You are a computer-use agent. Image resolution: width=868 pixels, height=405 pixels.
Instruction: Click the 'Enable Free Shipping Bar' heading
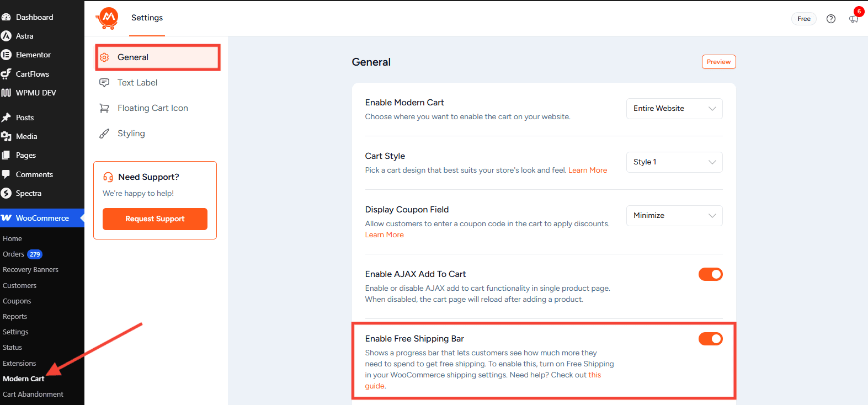[414, 339]
